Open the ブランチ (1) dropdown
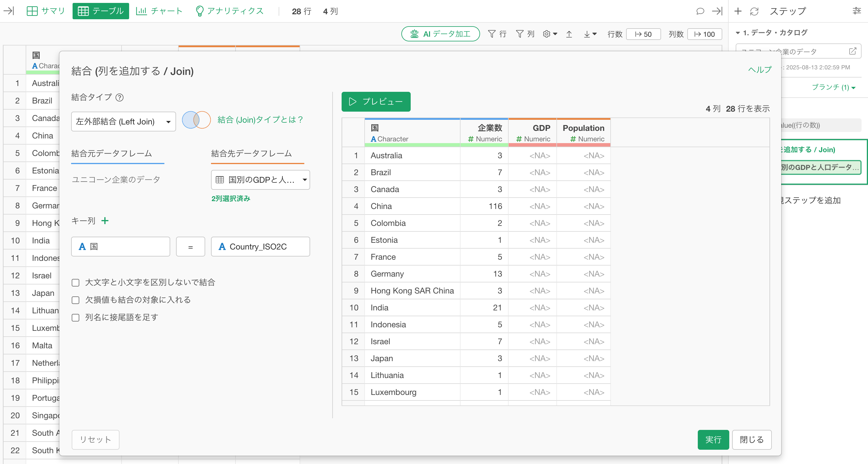The height and width of the screenshot is (464, 868). pyautogui.click(x=834, y=87)
